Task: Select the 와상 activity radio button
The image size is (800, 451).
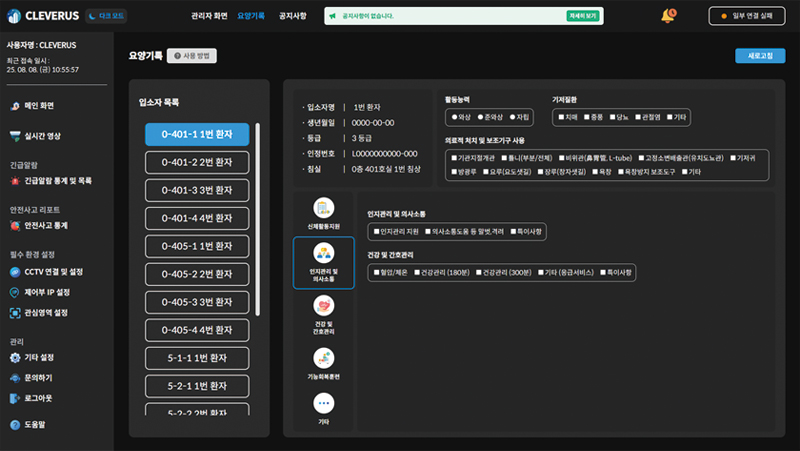Action: [453, 117]
